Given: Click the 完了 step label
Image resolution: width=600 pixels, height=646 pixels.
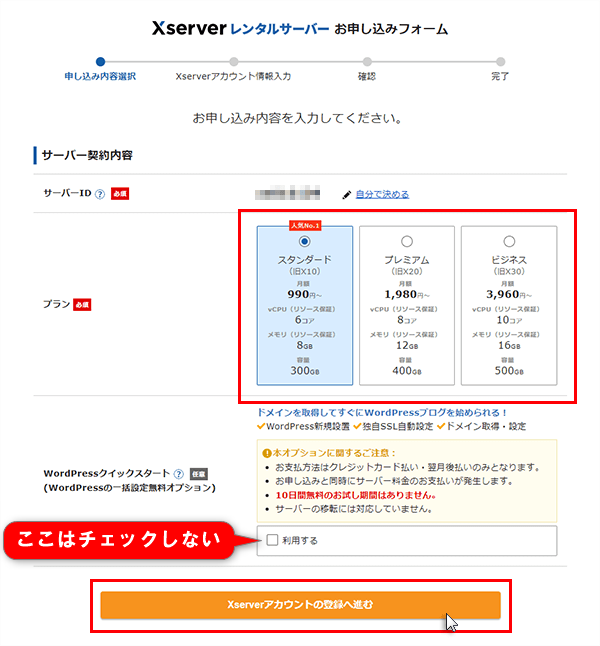Looking at the screenshot, I should point(500,76).
